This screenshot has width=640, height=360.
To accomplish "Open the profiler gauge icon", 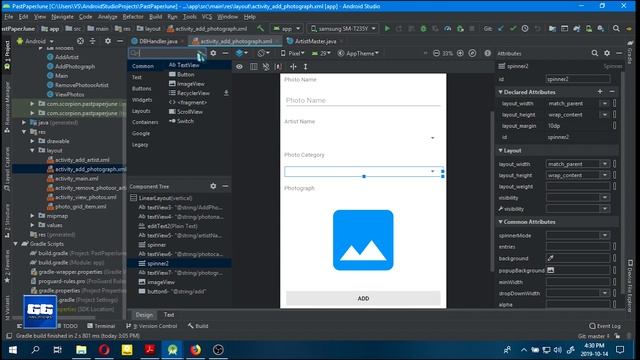I will pyautogui.click(x=448, y=29).
